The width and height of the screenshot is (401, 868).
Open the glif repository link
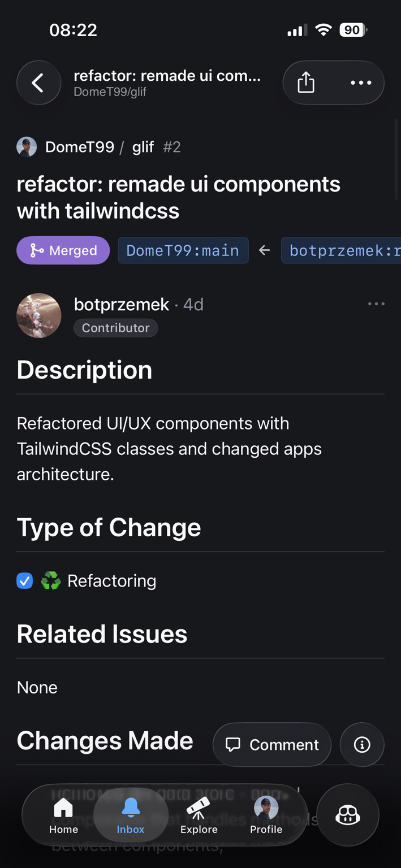click(143, 147)
